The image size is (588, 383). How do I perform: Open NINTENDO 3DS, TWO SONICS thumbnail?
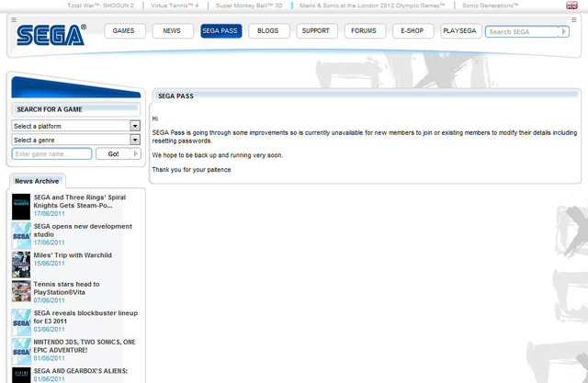click(x=21, y=351)
